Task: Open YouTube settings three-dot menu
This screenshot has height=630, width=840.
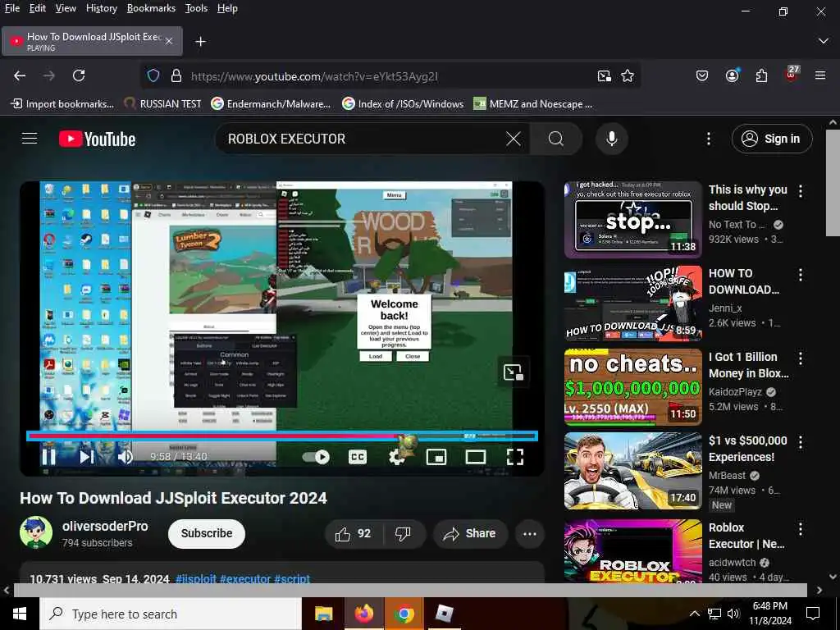Action: 708,139
